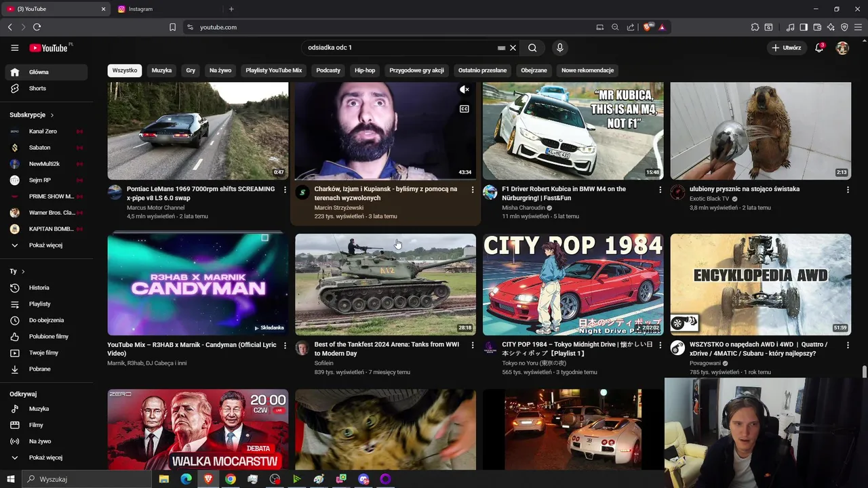Open options menu for the Pontiac LeMans video
The width and height of the screenshot is (868, 488).
(x=285, y=190)
